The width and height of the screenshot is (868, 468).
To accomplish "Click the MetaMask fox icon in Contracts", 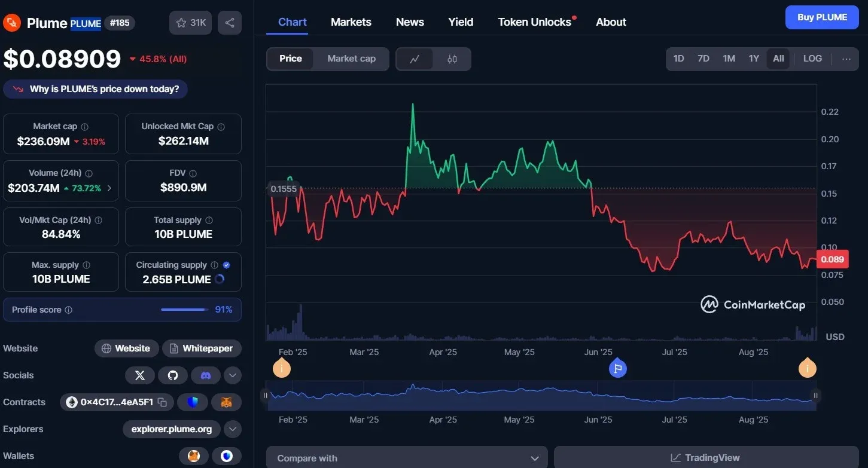I will 227,402.
